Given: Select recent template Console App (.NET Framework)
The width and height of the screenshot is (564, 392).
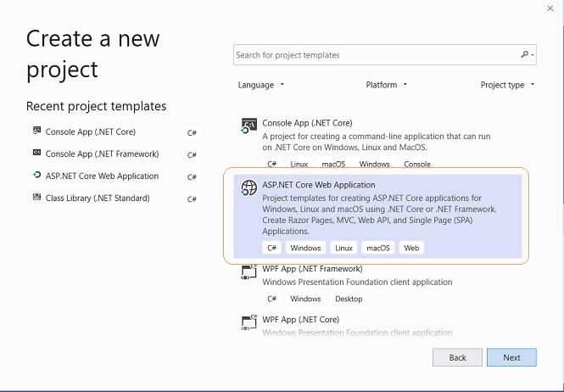Looking at the screenshot, I should tap(102, 154).
